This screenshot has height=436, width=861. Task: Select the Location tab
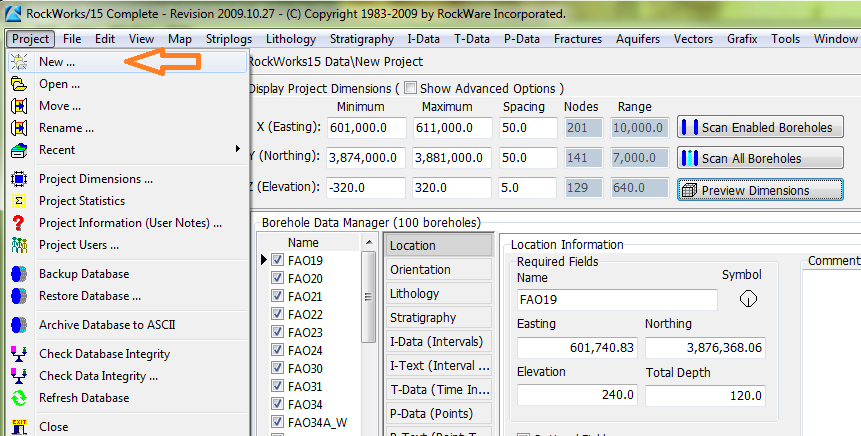(438, 245)
